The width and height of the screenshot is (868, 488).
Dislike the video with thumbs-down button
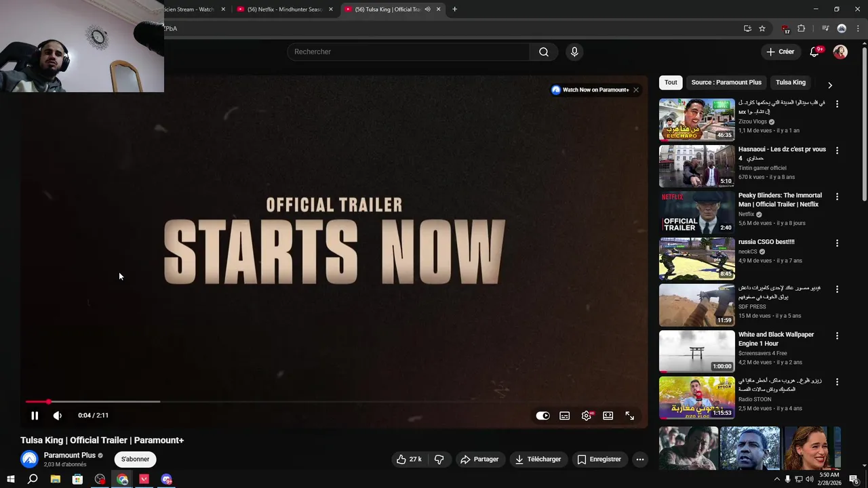(439, 460)
